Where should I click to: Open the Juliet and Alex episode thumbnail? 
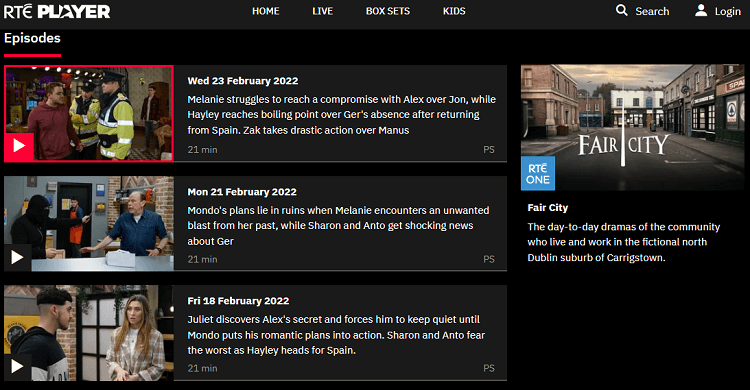tap(89, 333)
